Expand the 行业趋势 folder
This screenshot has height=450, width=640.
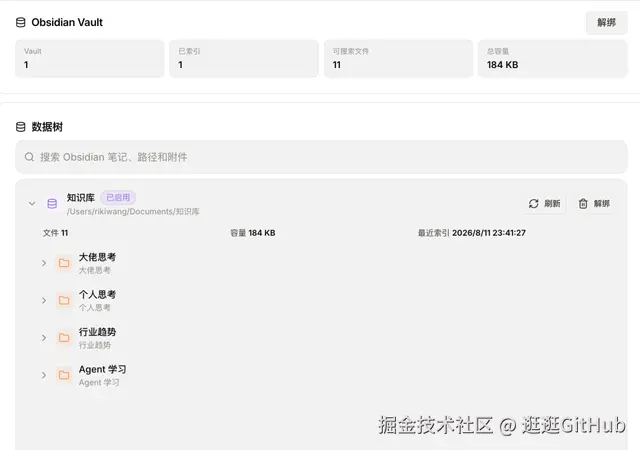(x=44, y=338)
